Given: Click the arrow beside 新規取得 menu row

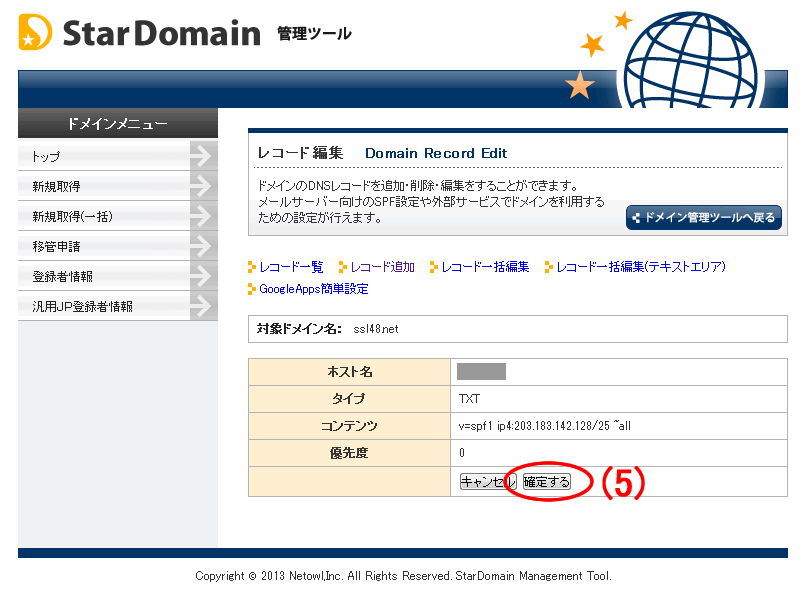Looking at the screenshot, I should [x=204, y=186].
